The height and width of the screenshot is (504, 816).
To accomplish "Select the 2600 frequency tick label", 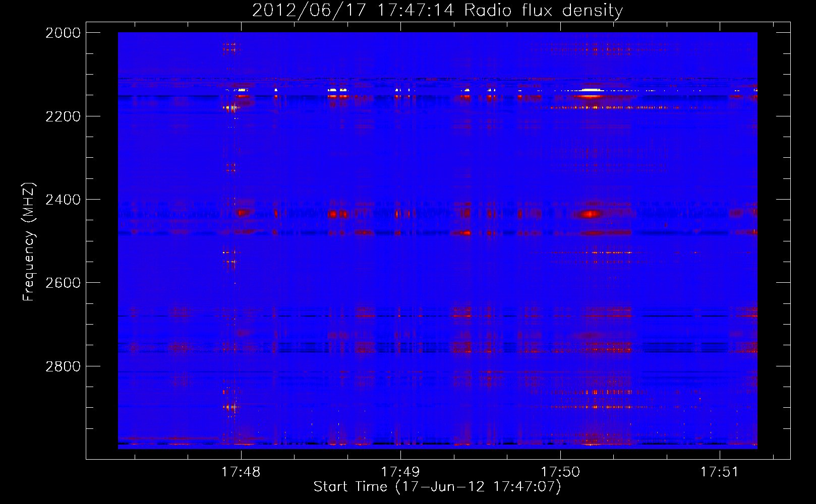I will (63, 283).
